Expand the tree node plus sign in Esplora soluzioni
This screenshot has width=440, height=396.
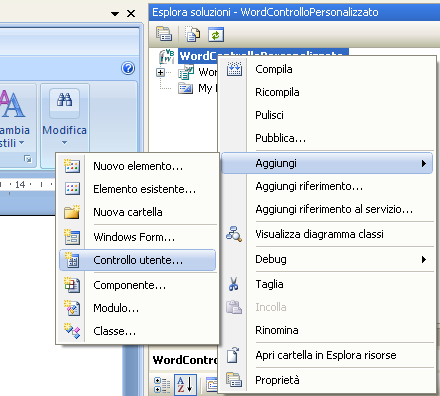tap(161, 72)
